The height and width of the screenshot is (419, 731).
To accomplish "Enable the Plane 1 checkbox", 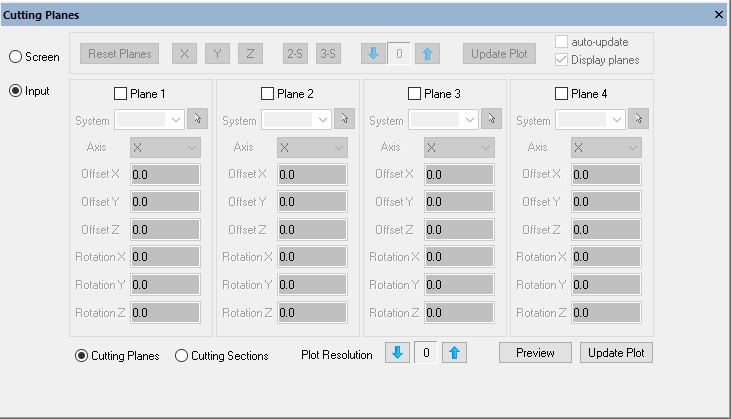I will pos(121,94).
